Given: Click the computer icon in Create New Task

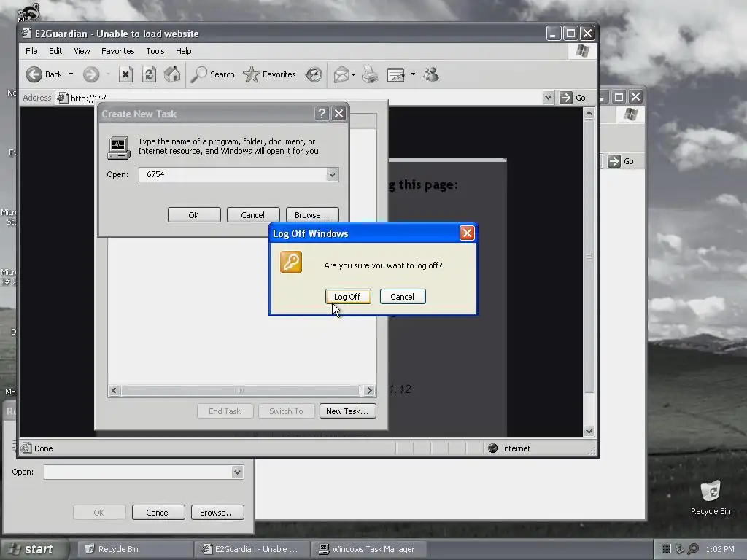Looking at the screenshot, I should [x=119, y=148].
